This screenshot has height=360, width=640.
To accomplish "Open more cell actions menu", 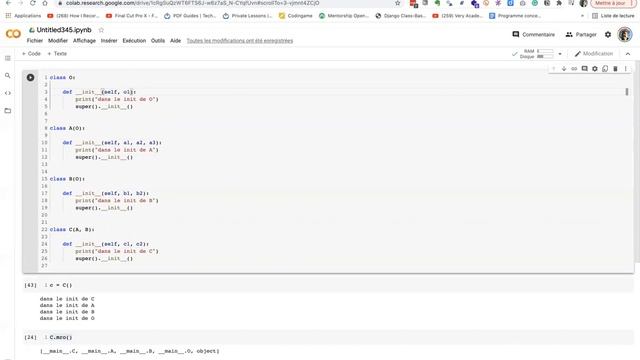I will point(625,69).
